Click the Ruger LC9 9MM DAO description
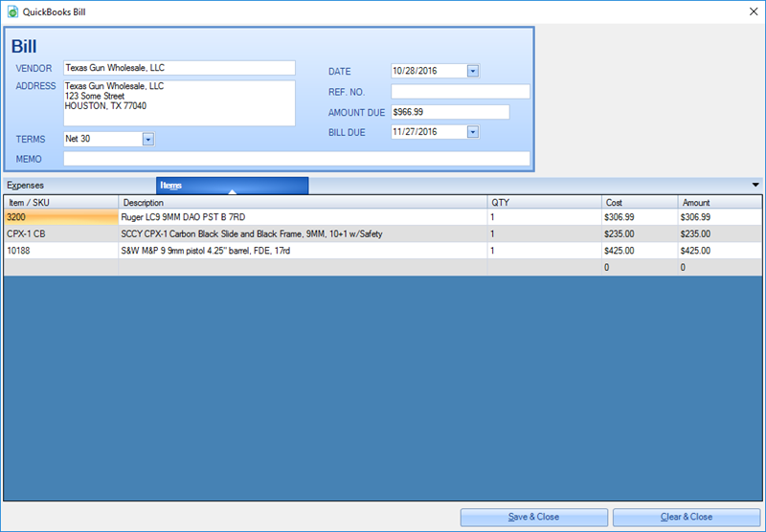The height and width of the screenshot is (532, 766). click(x=303, y=217)
